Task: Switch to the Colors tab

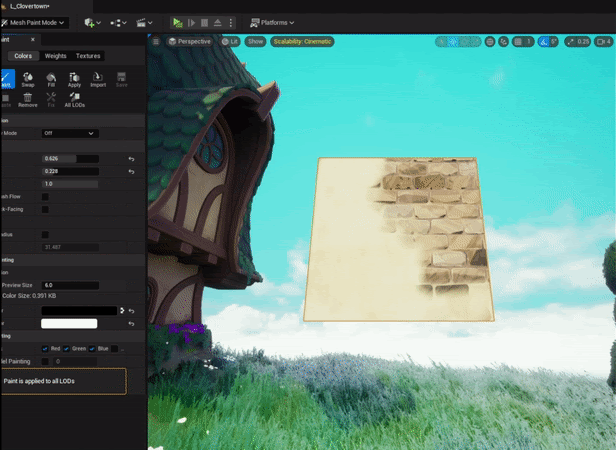Action: pos(23,56)
